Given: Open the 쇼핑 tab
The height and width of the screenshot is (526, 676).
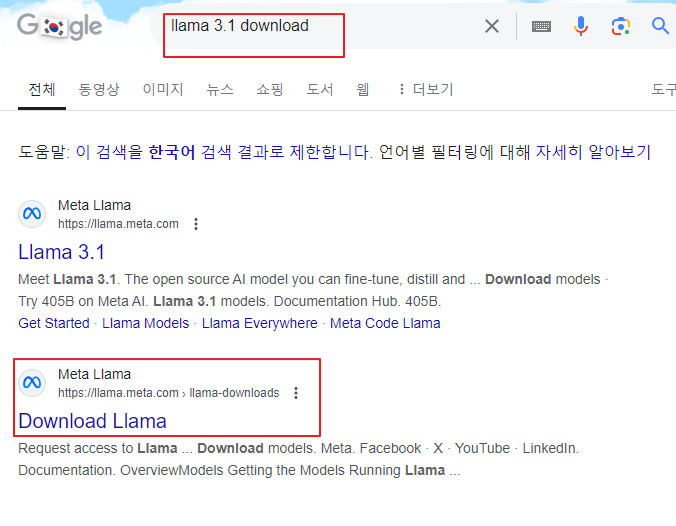Looking at the screenshot, I should point(270,90).
